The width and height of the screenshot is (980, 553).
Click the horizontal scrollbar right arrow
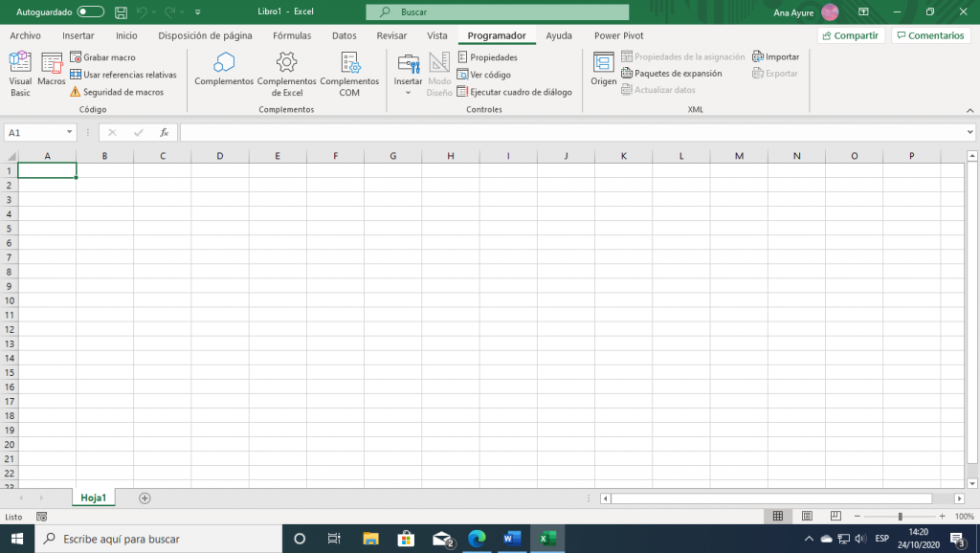[x=959, y=498]
